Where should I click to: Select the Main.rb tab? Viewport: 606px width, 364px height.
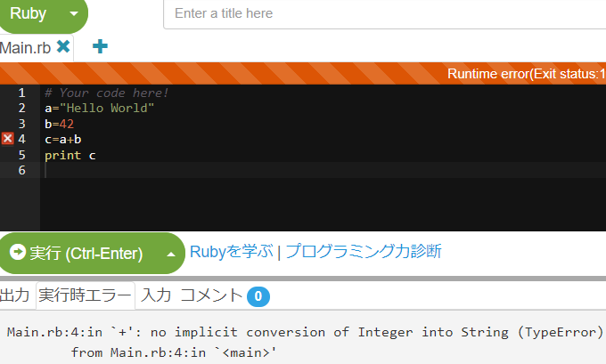(x=26, y=48)
